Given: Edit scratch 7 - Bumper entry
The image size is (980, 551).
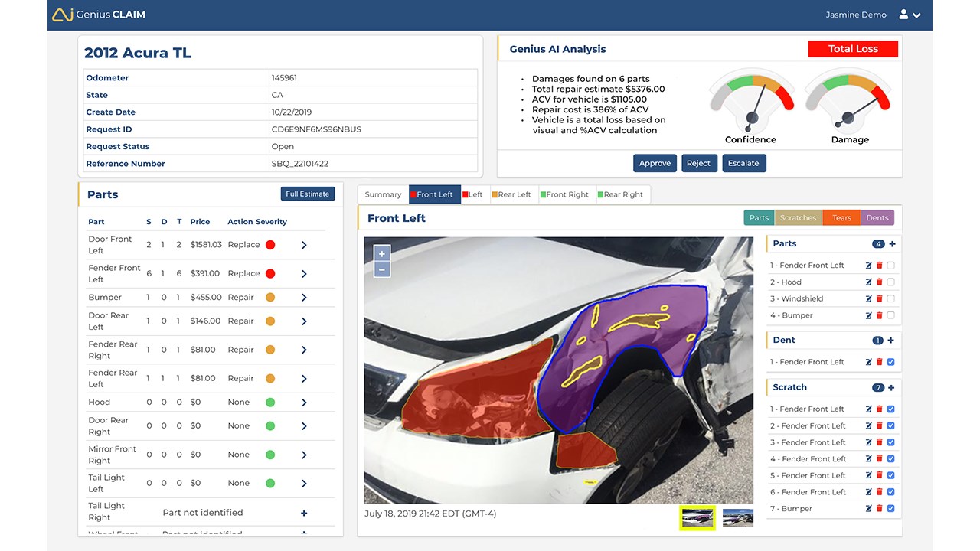Looking at the screenshot, I should click(x=868, y=509).
